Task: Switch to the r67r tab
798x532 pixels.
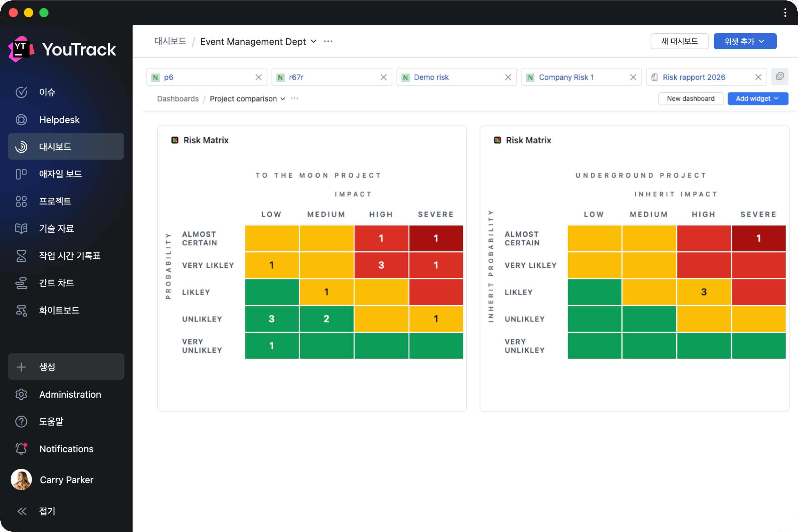Action: (x=296, y=77)
